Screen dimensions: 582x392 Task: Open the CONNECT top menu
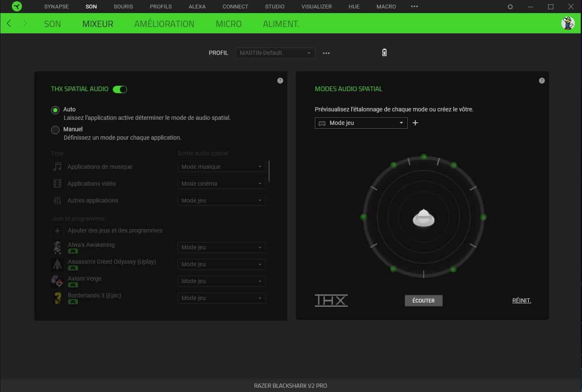click(235, 6)
